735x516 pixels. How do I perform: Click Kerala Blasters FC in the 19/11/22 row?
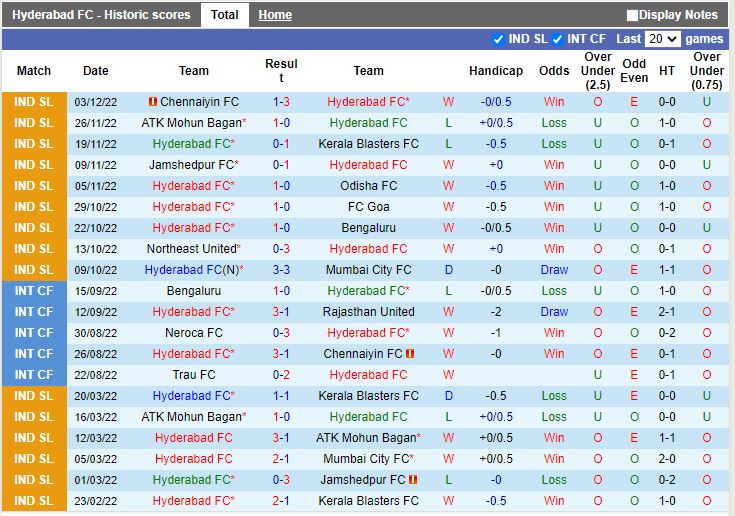coord(368,144)
